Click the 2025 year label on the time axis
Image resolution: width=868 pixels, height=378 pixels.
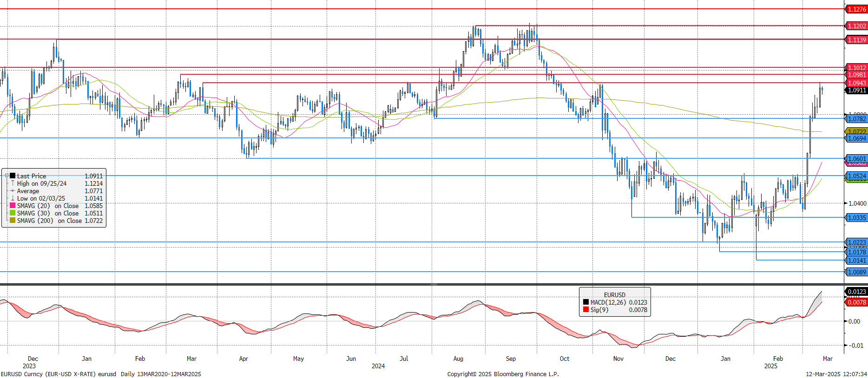pyautogui.click(x=770, y=366)
